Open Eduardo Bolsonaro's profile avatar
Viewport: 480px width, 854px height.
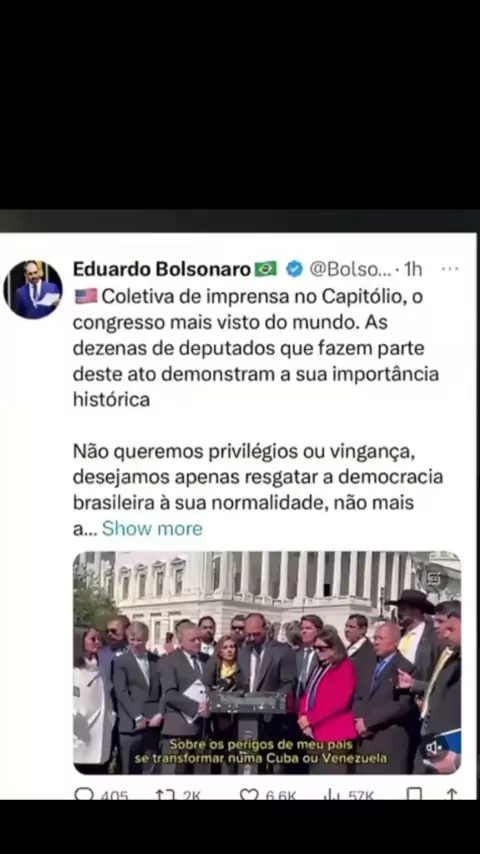pyautogui.click(x=33, y=290)
